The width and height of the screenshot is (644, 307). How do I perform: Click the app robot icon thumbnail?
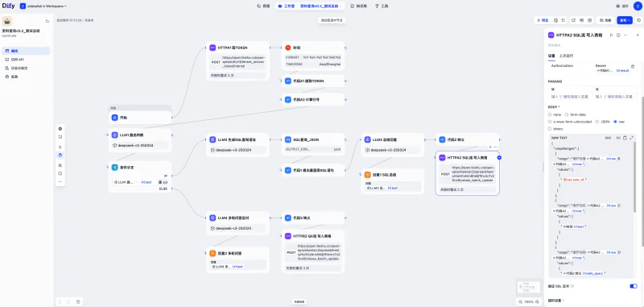point(7,22)
